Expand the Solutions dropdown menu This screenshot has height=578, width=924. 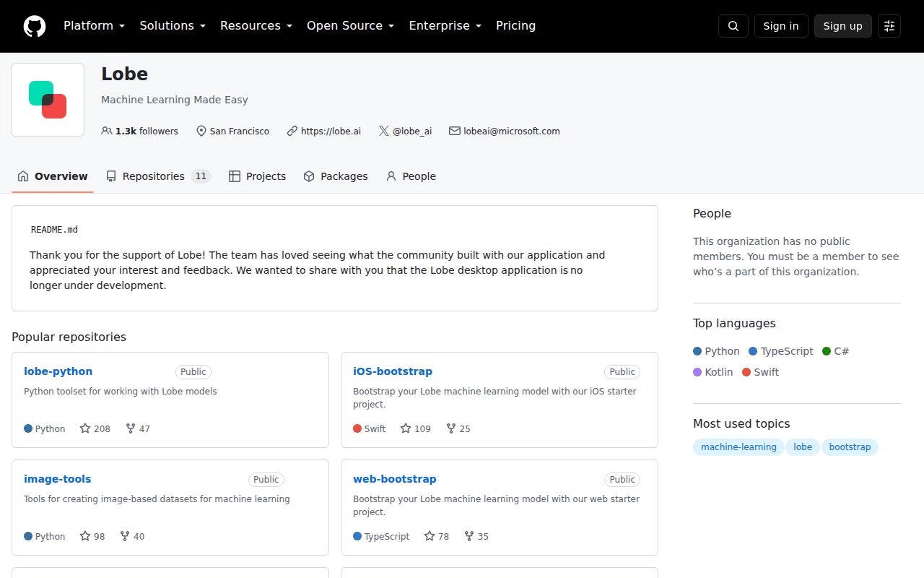click(x=173, y=25)
